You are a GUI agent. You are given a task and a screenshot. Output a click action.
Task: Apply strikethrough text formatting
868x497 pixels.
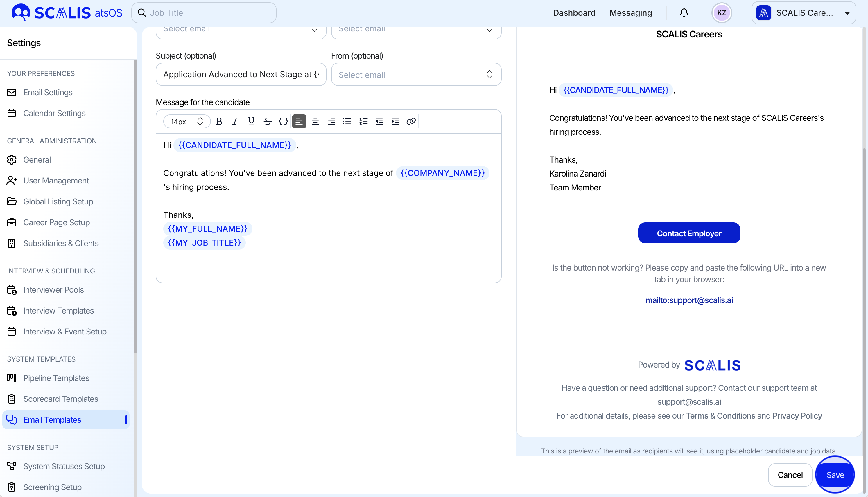click(267, 121)
